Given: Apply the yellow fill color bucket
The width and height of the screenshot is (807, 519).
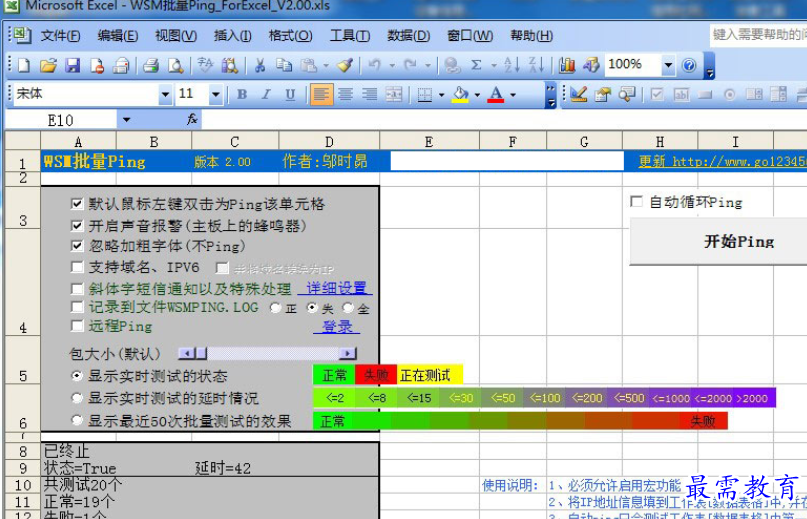Looking at the screenshot, I should point(460,94).
